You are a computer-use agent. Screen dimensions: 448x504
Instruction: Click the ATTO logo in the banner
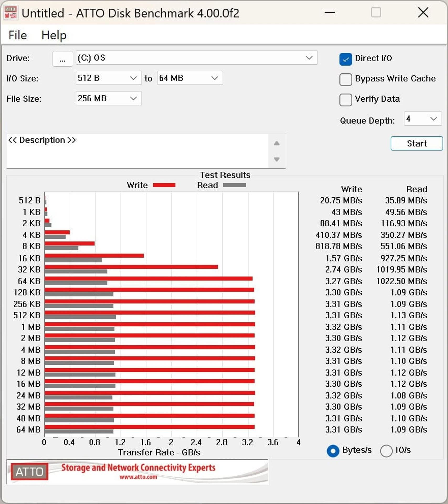(30, 472)
